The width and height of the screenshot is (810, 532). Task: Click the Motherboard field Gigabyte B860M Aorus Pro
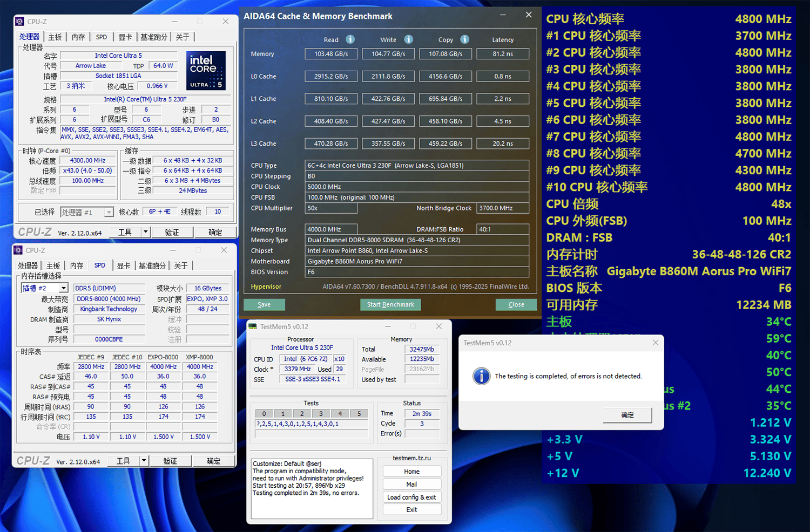click(417, 261)
